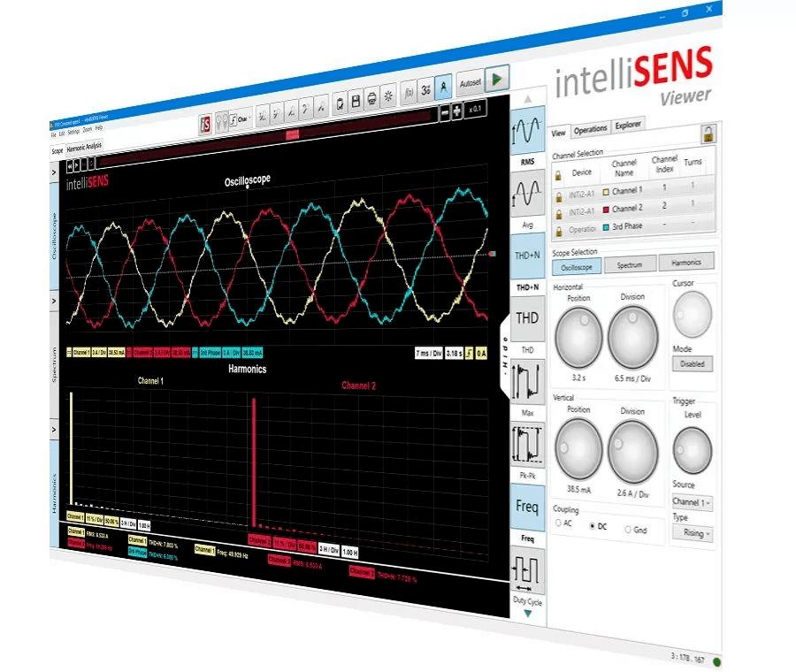Click the save disk icon in toolbar
Screen dimensions: 796x672
(356, 100)
